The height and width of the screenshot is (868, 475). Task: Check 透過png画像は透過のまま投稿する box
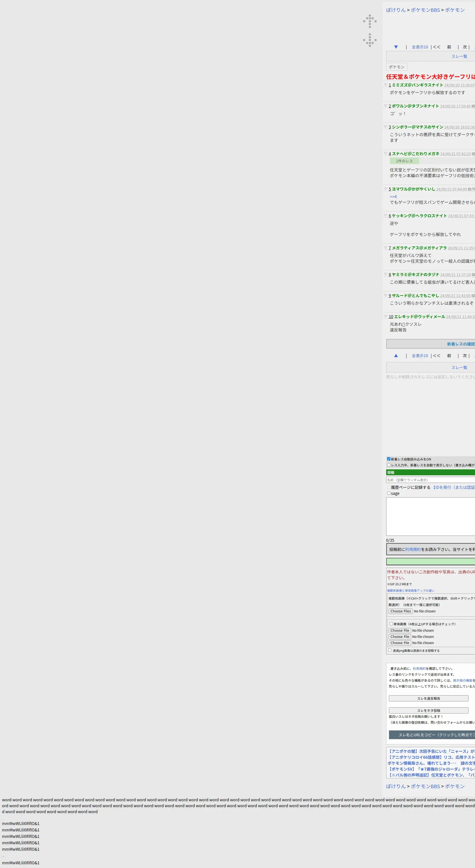(x=390, y=650)
